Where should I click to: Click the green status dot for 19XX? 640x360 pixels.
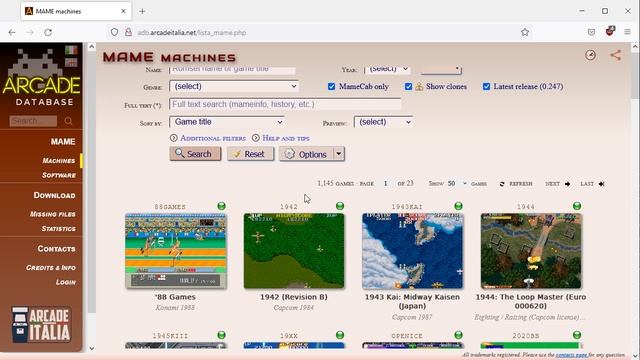[x=340, y=335]
